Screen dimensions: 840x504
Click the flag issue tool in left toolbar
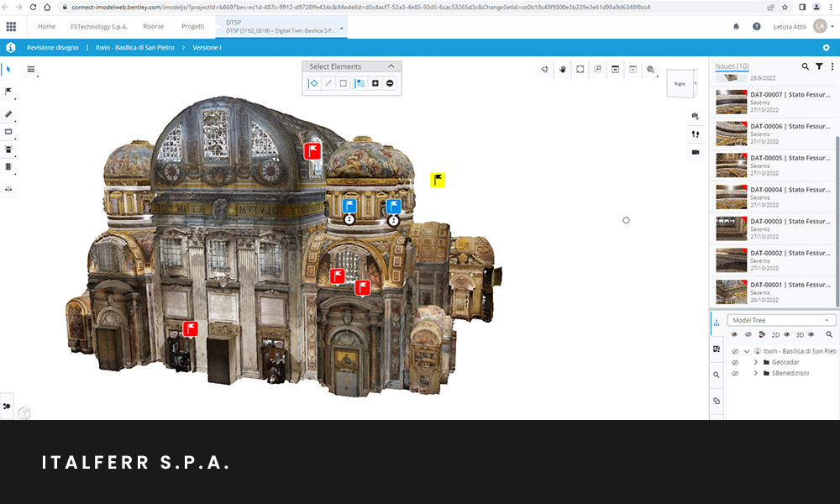pos(9,91)
